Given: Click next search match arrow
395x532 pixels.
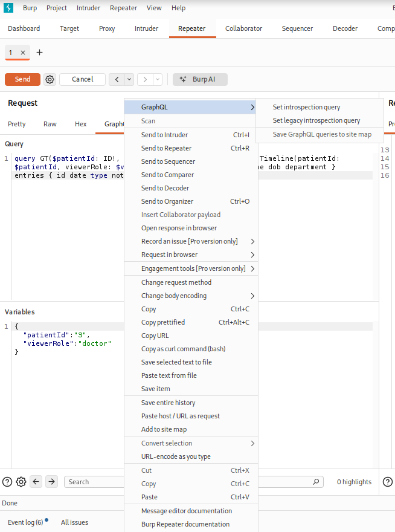Looking at the screenshot, I should pos(51,482).
